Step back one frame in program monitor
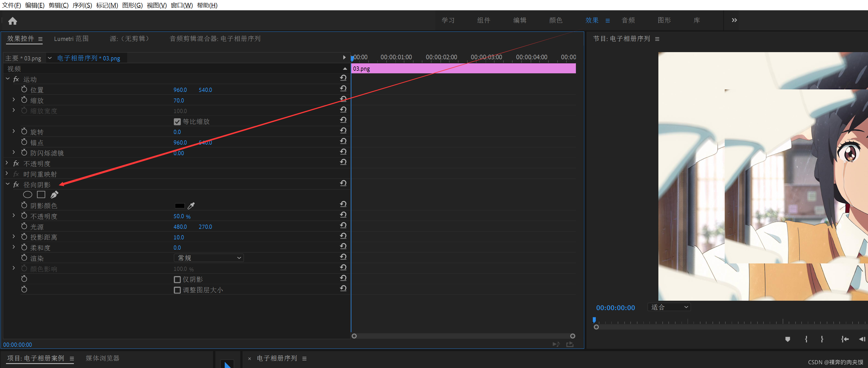Viewport: 868px width, 368px height. (x=862, y=339)
